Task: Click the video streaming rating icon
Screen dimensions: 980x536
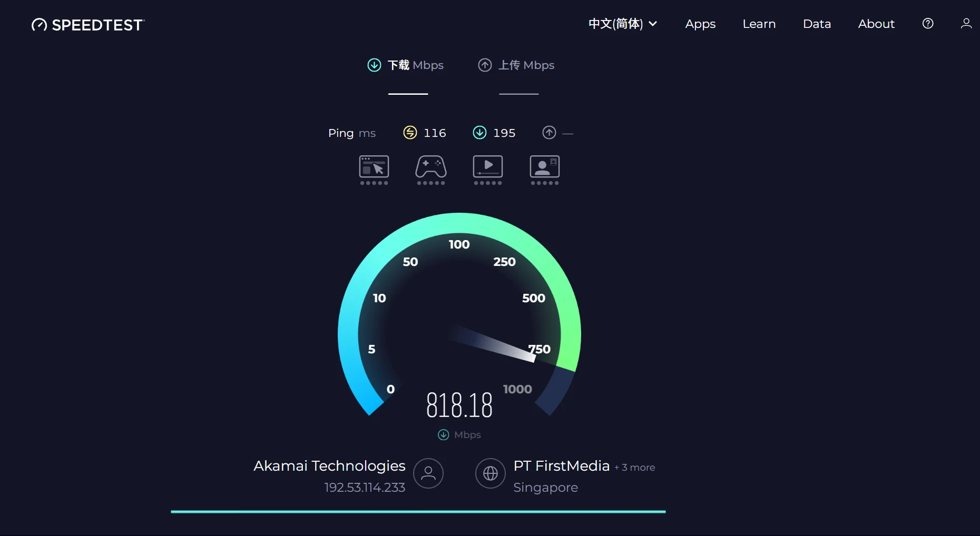Action: [488, 167]
